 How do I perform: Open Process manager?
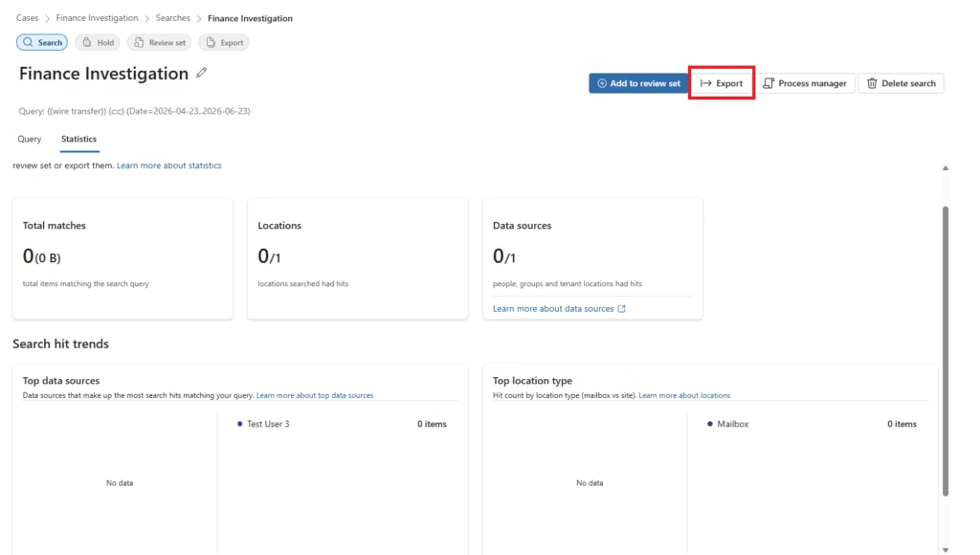click(x=805, y=83)
